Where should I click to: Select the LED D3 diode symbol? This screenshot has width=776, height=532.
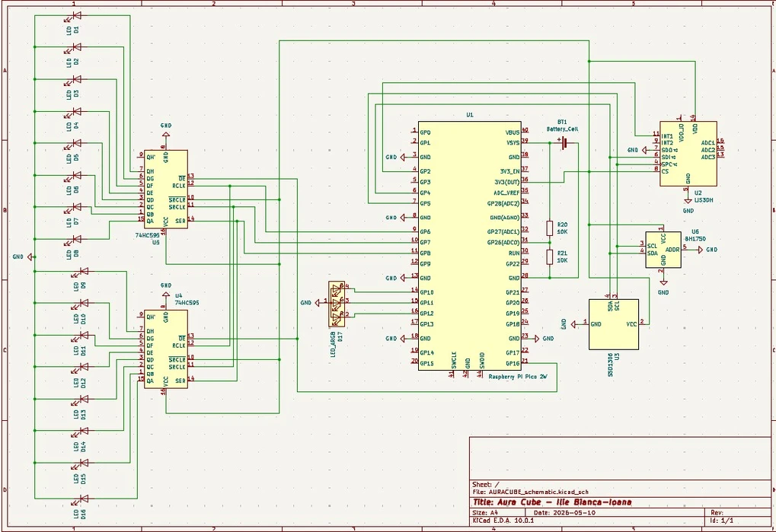(77, 79)
